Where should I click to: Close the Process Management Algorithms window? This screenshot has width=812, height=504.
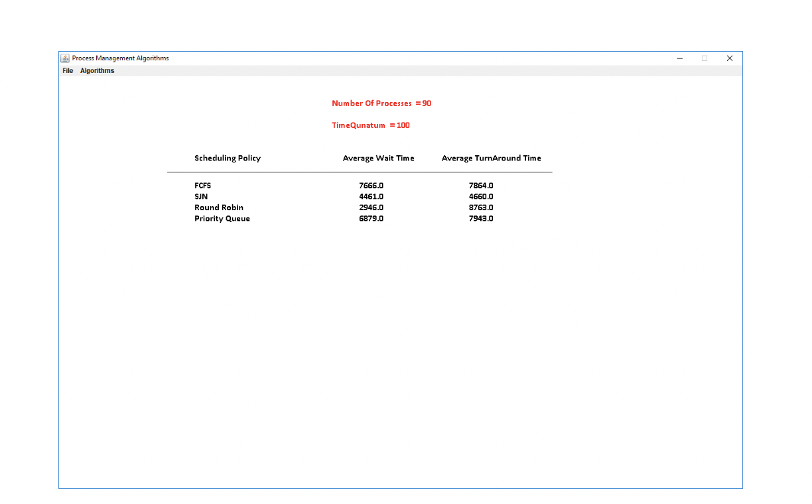click(730, 58)
